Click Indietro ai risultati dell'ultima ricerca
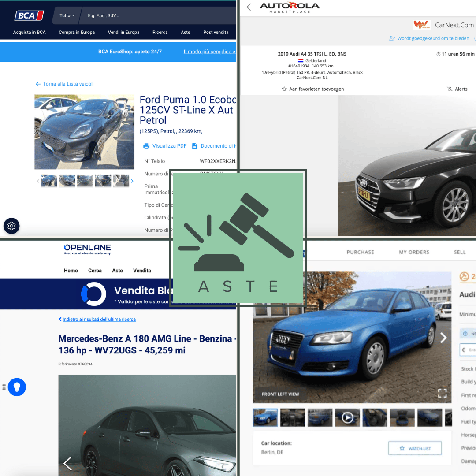476x476 pixels. pos(97,319)
